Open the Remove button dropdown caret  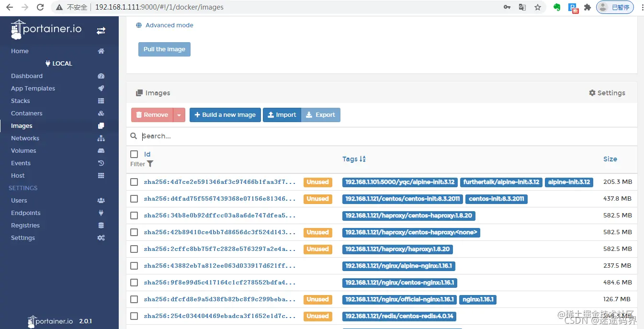pos(179,115)
